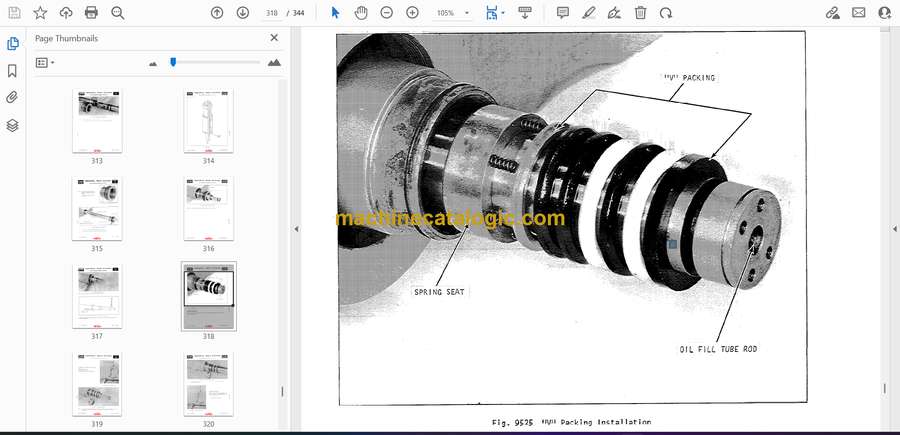The image size is (900, 435).
Task: Expand the right tools pane arrow
Action: [894, 229]
